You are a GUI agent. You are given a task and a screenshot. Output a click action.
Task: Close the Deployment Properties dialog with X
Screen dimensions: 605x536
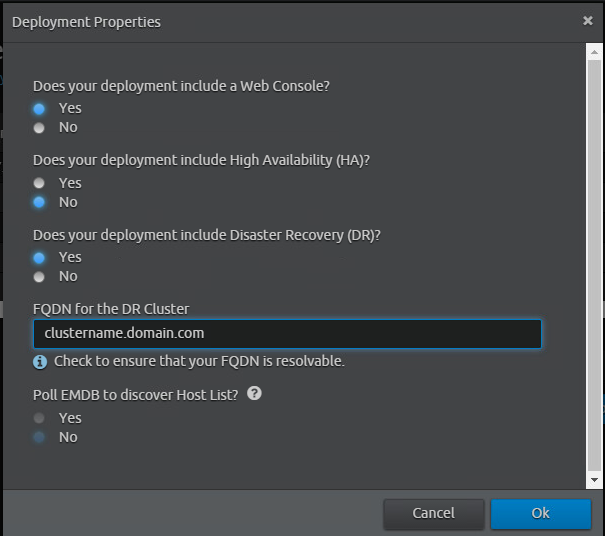coord(588,20)
